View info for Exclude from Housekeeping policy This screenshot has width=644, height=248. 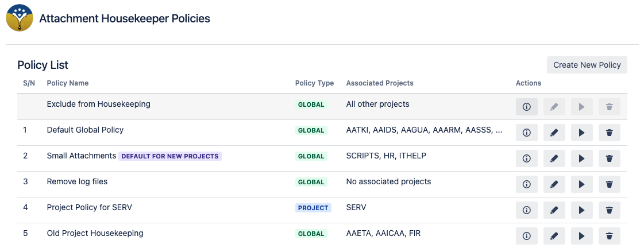[526, 107]
